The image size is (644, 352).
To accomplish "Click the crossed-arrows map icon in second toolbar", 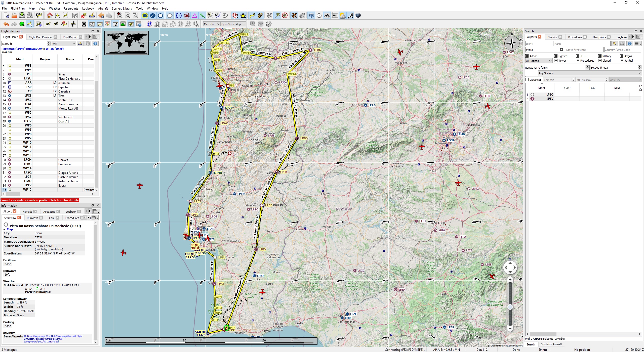I will pyautogui.click(x=84, y=24).
